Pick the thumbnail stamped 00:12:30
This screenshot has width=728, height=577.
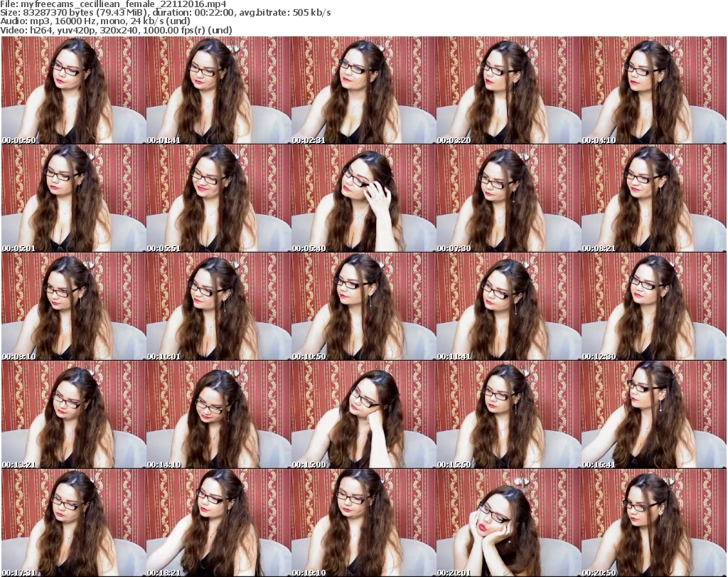(x=653, y=307)
